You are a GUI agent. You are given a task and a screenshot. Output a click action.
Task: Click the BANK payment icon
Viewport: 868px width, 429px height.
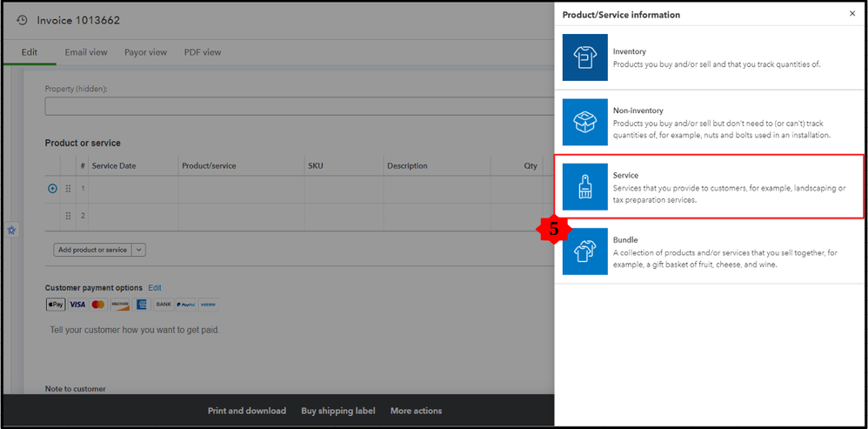[164, 305]
